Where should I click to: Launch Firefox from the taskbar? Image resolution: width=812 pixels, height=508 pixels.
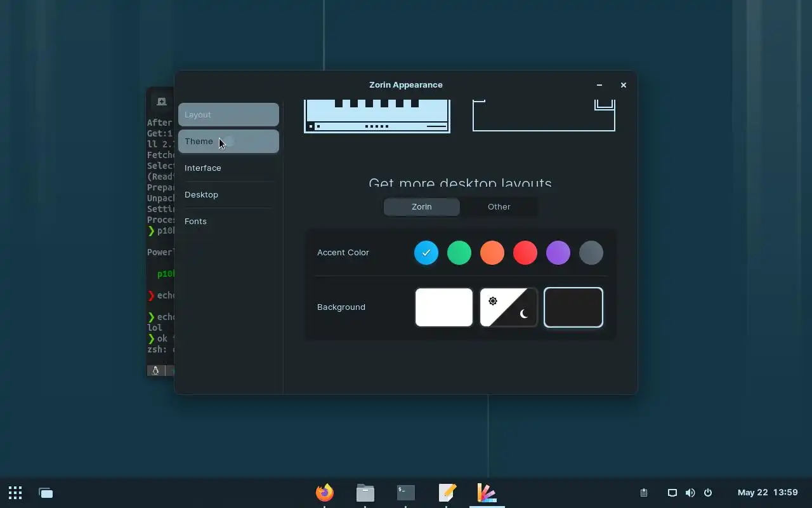[x=325, y=493]
